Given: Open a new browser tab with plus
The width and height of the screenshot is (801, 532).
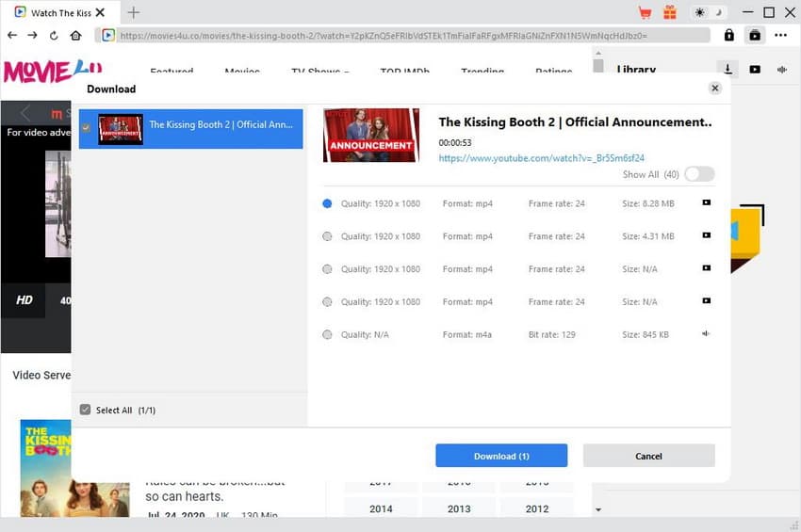Looking at the screenshot, I should pos(134,13).
